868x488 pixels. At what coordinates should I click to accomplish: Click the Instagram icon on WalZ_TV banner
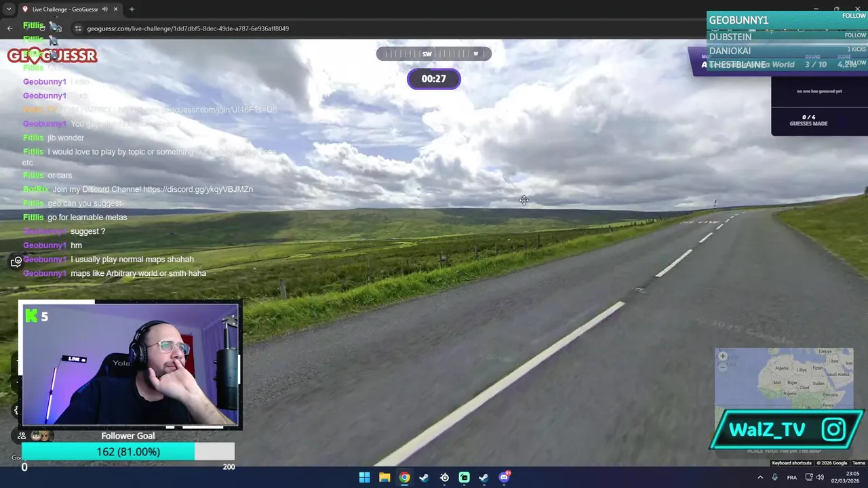click(833, 429)
